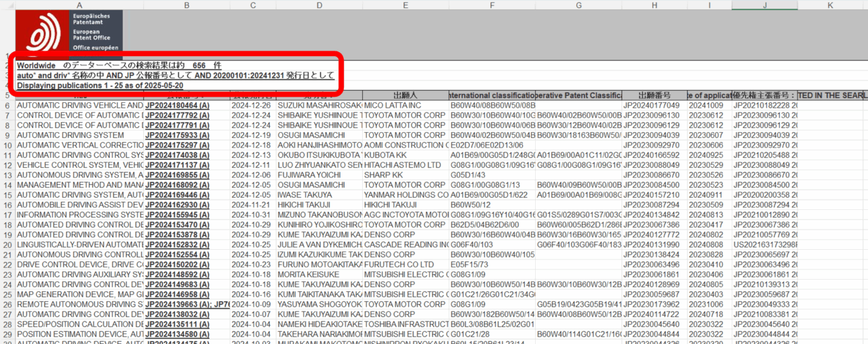Viewport: 868px width, 344px height.
Task: Open publication link JP2024135111 (A)
Action: tap(178, 324)
